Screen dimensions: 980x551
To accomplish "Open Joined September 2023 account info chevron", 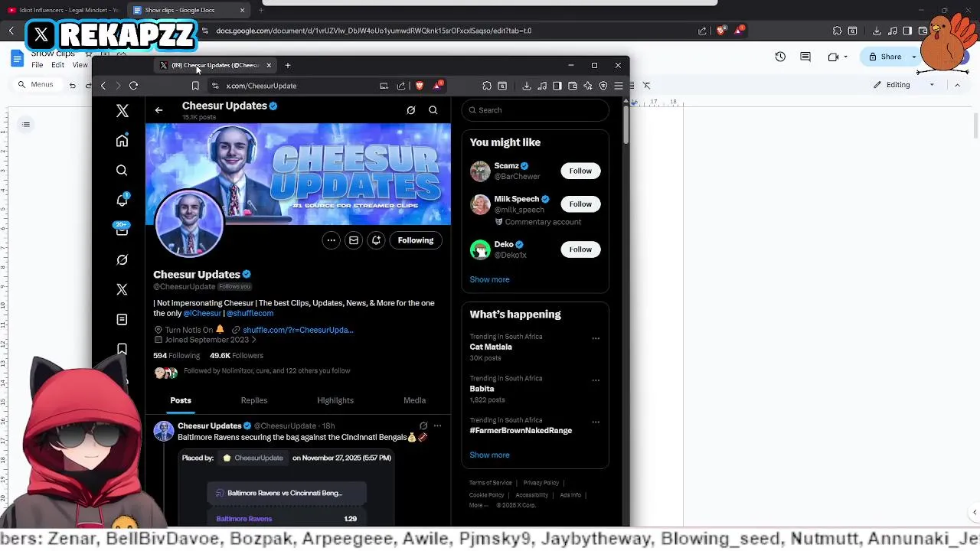I will click(254, 340).
